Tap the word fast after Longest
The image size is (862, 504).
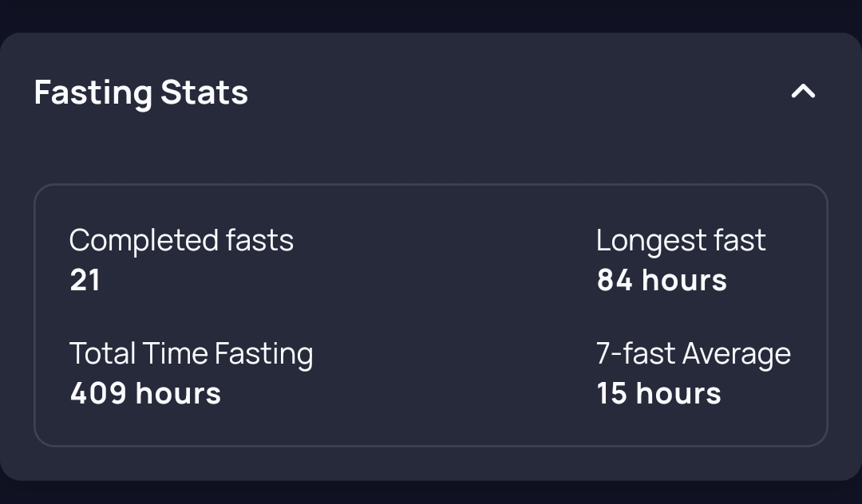(x=740, y=240)
